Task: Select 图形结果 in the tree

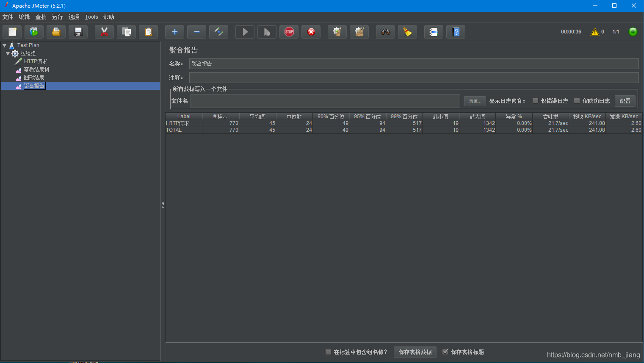Action: pos(34,78)
